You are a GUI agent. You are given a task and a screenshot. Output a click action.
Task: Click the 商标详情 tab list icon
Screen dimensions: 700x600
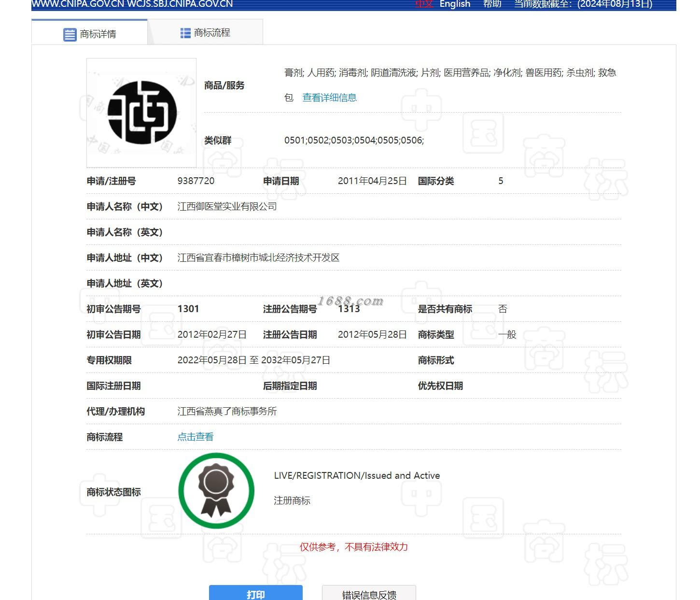coord(70,34)
